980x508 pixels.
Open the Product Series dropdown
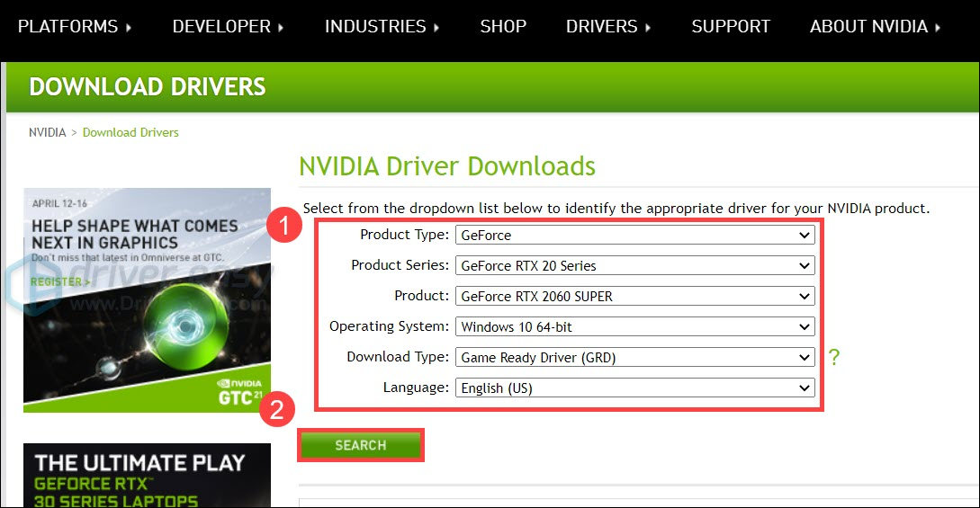pyautogui.click(x=635, y=266)
